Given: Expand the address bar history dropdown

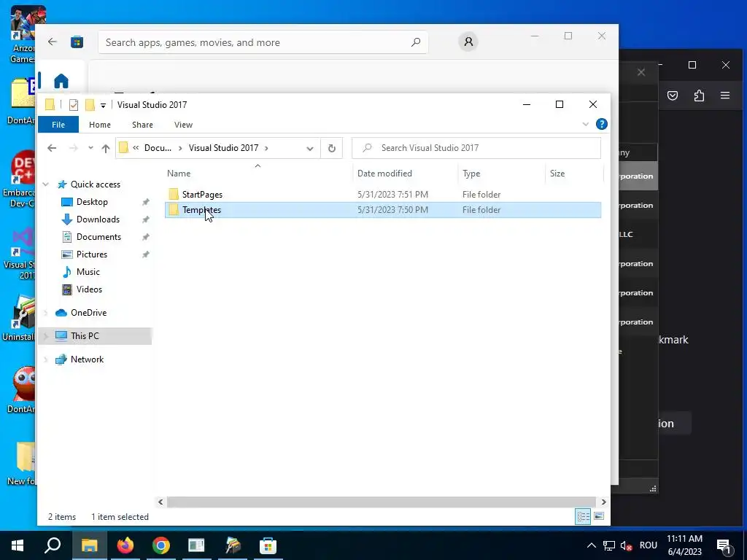Looking at the screenshot, I should tap(309, 148).
